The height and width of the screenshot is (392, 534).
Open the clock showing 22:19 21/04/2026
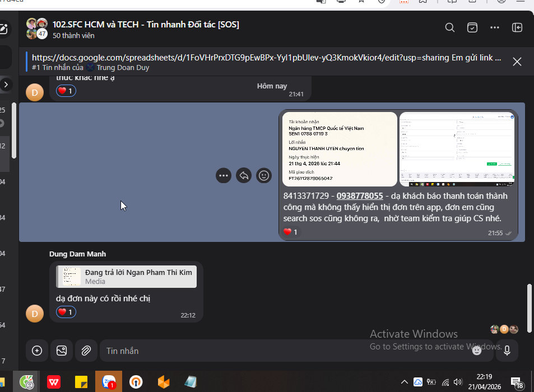coord(484,382)
